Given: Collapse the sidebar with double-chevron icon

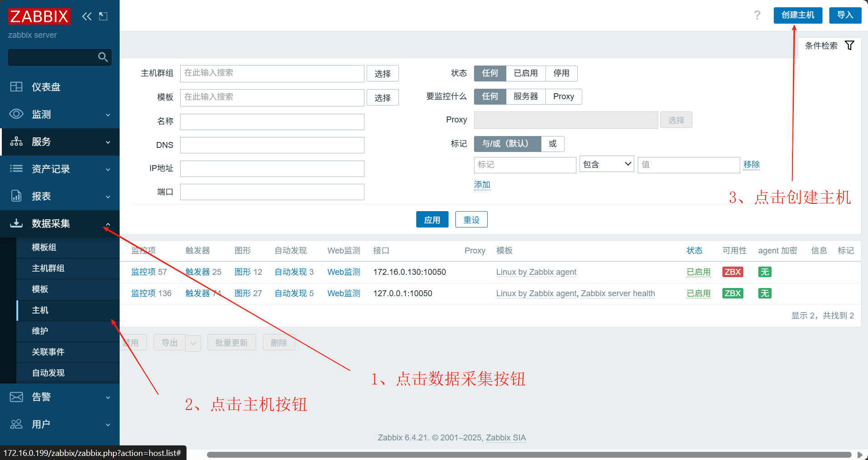Looking at the screenshot, I should (86, 16).
